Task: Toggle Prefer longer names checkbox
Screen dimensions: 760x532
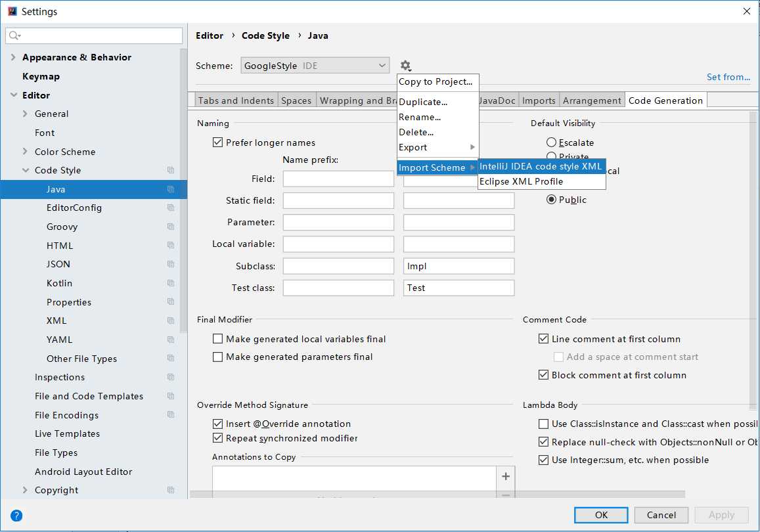Action: [x=217, y=143]
